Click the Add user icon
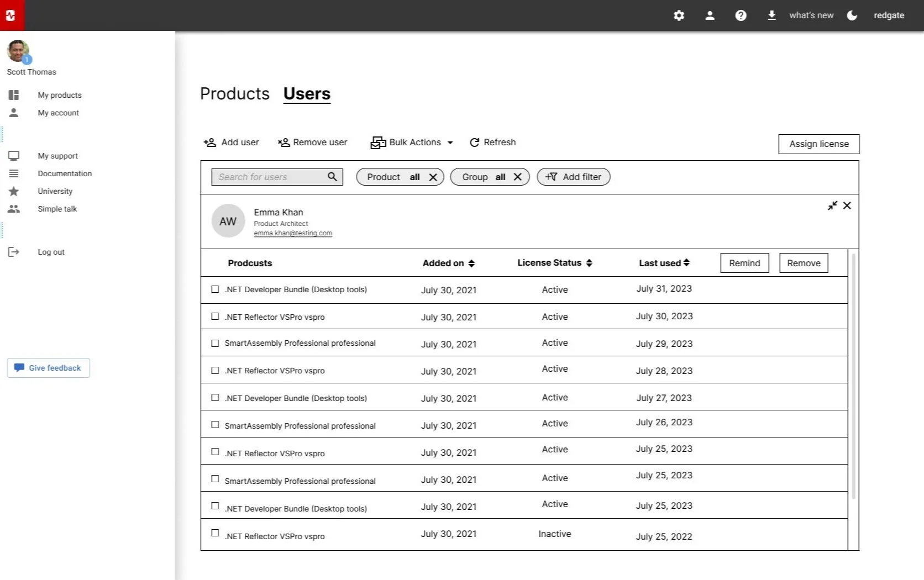 coord(210,143)
